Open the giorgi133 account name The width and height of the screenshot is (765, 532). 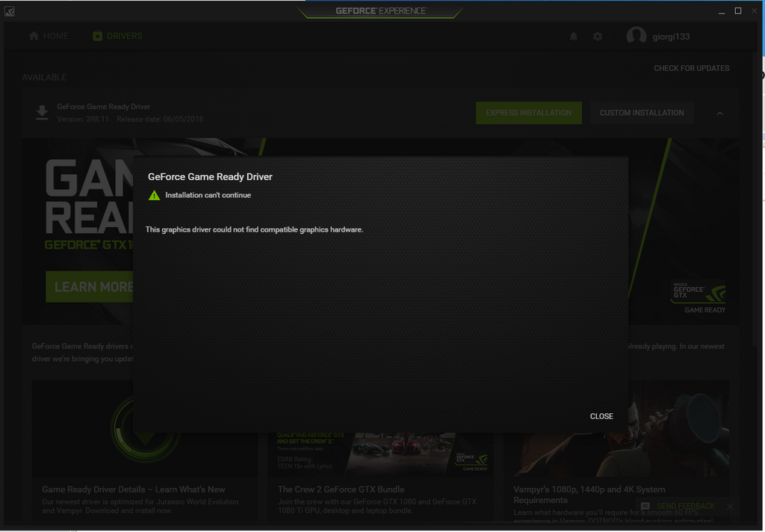coord(672,37)
